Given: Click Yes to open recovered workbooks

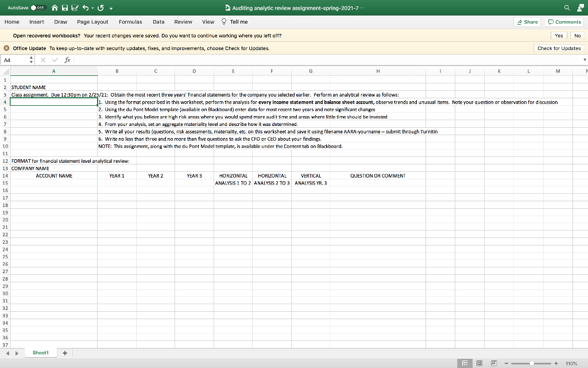Looking at the screenshot, I should pos(559,36).
